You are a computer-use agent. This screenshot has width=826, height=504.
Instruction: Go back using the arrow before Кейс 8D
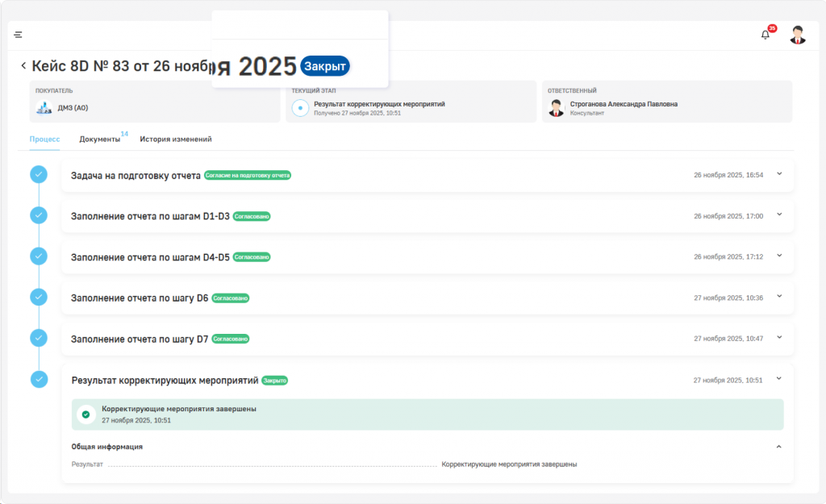click(23, 66)
